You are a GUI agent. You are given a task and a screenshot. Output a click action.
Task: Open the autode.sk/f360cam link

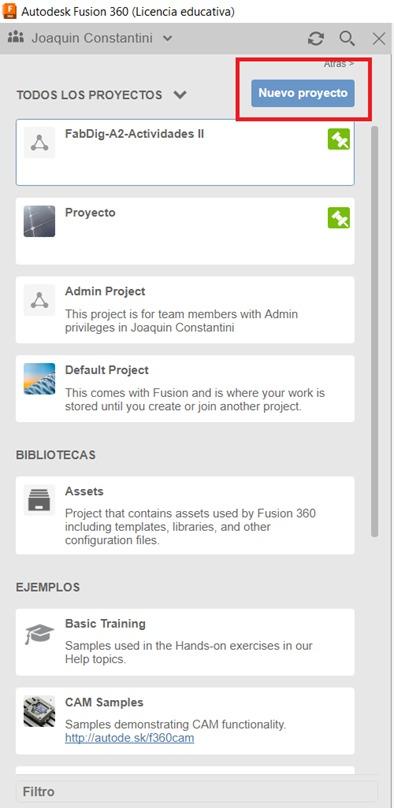[129, 738]
